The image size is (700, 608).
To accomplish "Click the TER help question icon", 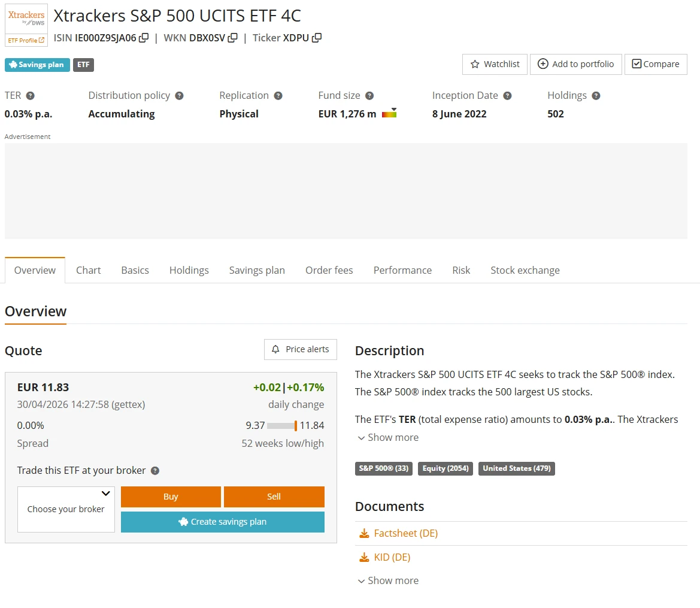I will pos(30,96).
